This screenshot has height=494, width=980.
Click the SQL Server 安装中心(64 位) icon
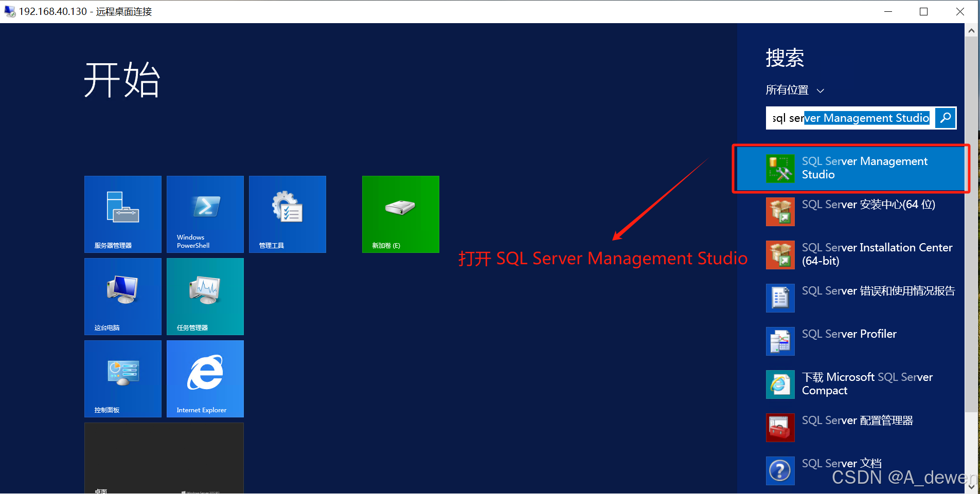780,212
